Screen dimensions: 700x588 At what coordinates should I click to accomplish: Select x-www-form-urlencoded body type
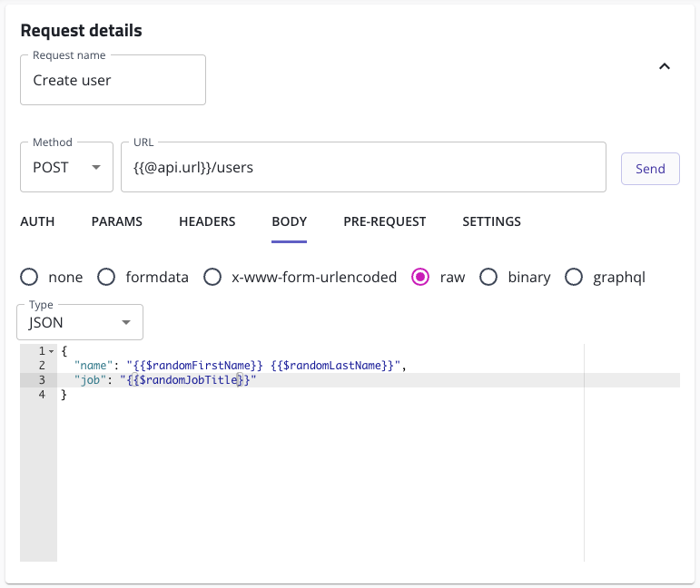tap(212, 277)
